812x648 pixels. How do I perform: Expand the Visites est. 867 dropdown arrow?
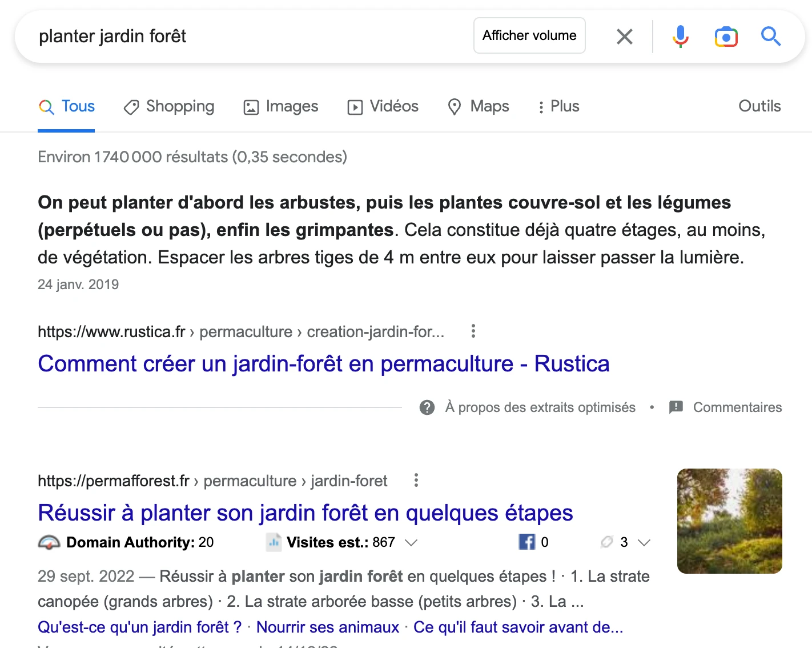click(411, 542)
